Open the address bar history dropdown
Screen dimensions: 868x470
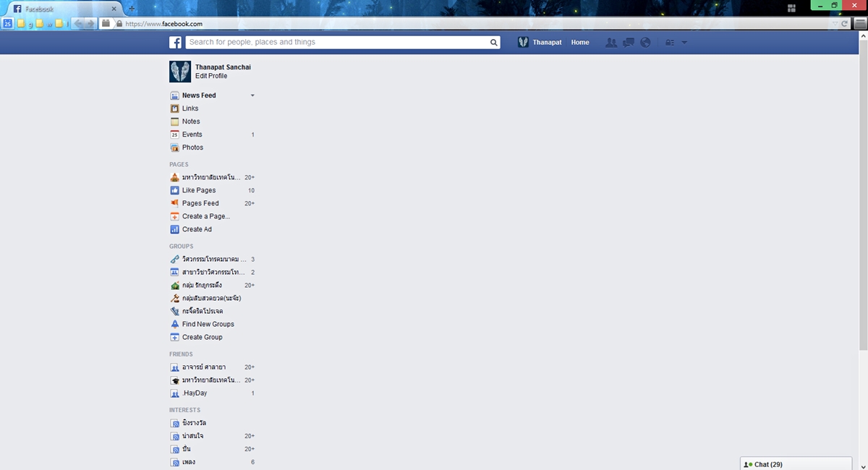point(835,24)
